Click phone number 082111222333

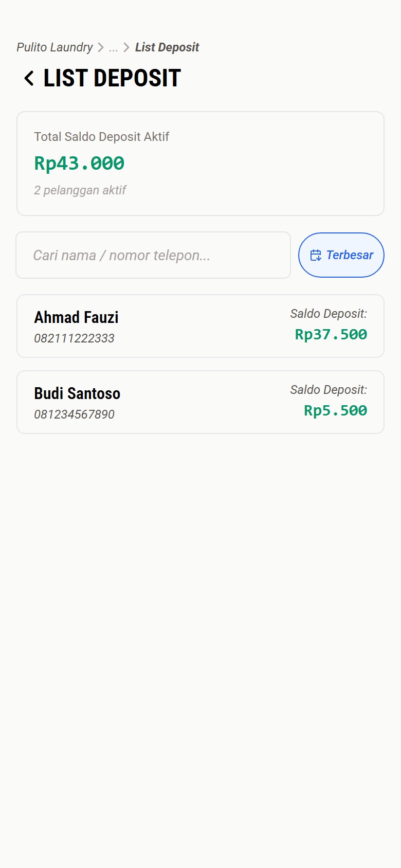[74, 338]
